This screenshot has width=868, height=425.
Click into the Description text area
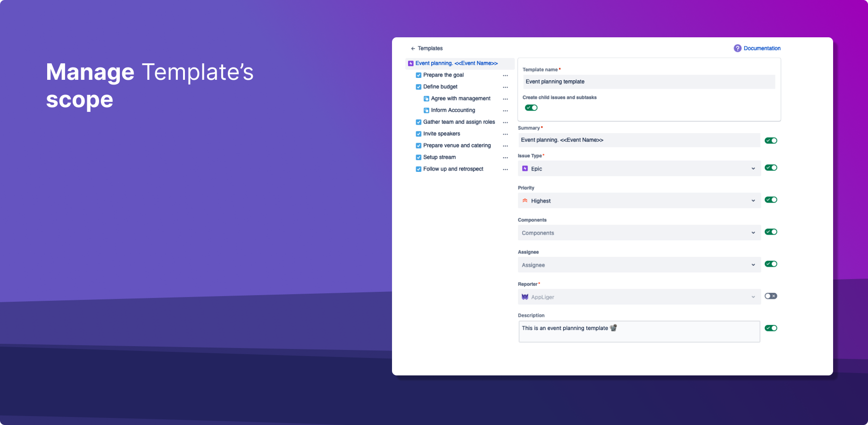click(x=639, y=331)
